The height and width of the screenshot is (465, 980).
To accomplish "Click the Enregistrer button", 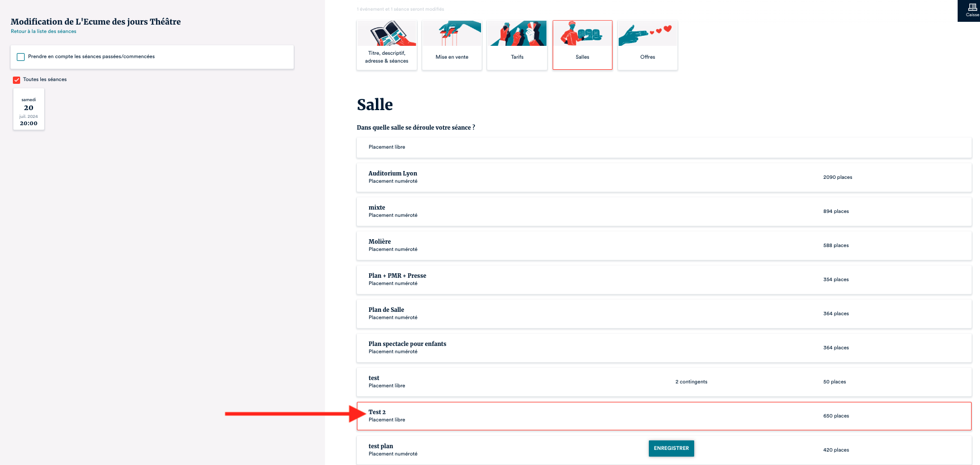I will [x=671, y=448].
